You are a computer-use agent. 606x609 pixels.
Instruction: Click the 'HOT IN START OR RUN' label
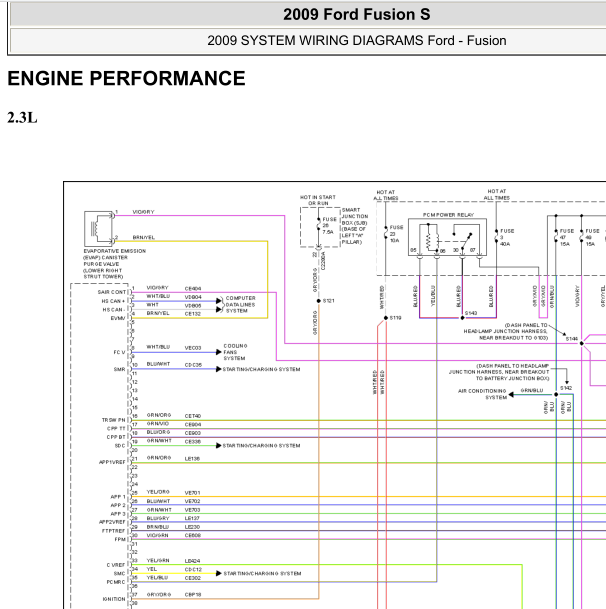tap(318, 200)
